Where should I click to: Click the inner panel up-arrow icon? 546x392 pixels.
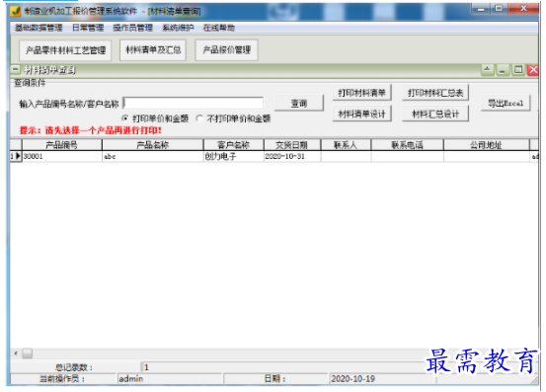coord(487,70)
